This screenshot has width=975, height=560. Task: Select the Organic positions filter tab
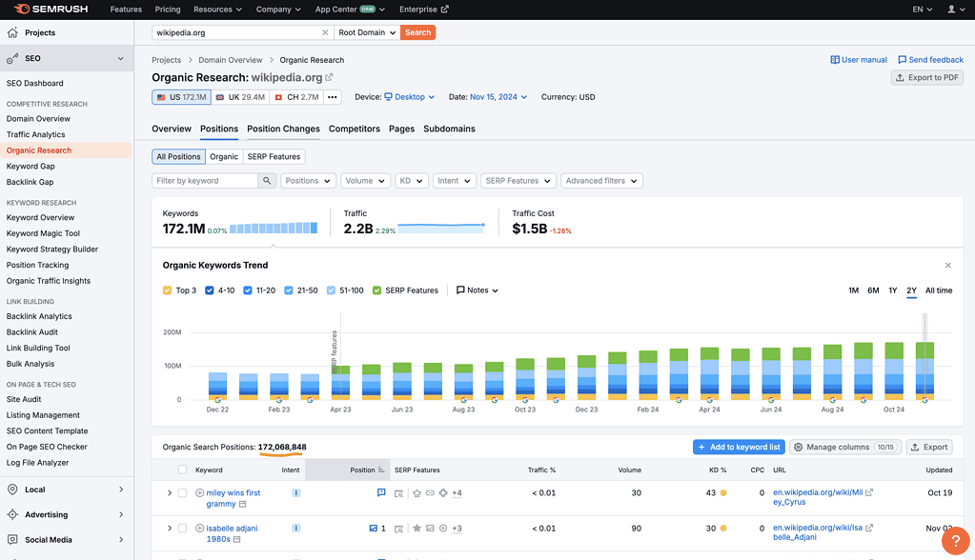coord(224,156)
